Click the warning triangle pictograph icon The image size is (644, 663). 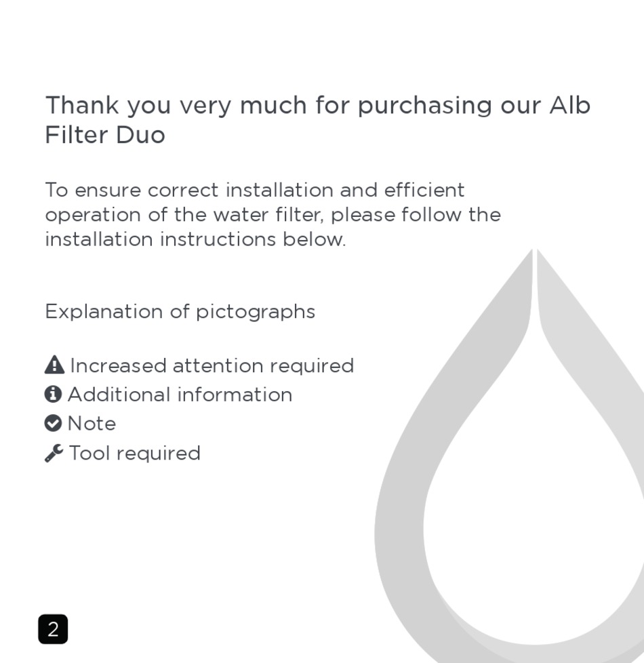(54, 365)
